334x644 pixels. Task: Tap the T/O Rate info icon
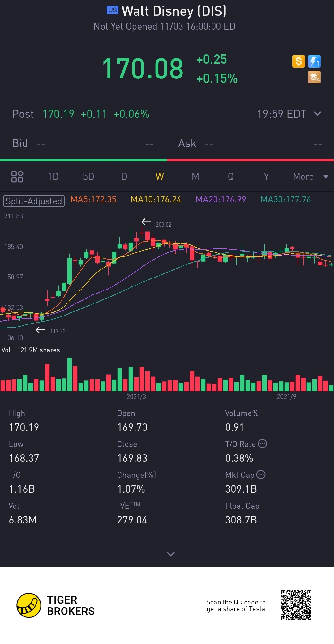[x=262, y=444]
